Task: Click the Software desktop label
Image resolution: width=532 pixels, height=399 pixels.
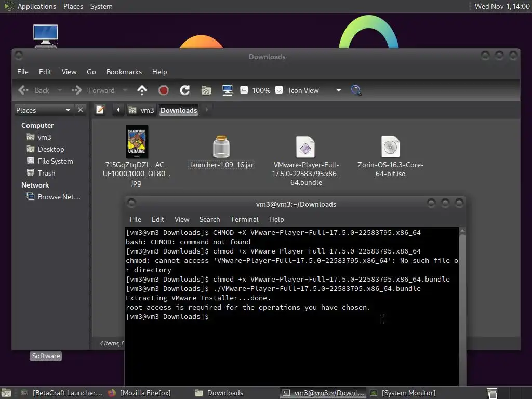Action: coord(46,356)
